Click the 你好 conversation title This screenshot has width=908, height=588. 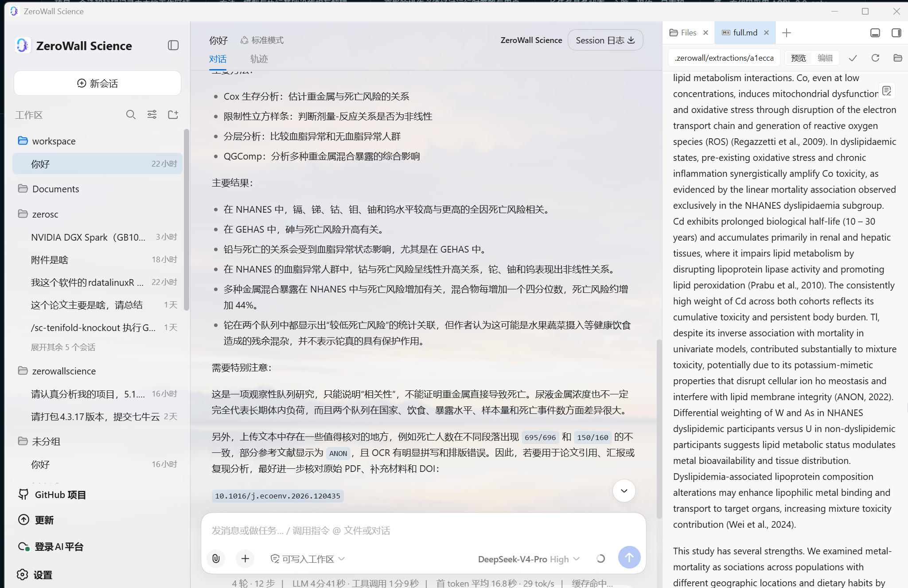[x=218, y=40]
